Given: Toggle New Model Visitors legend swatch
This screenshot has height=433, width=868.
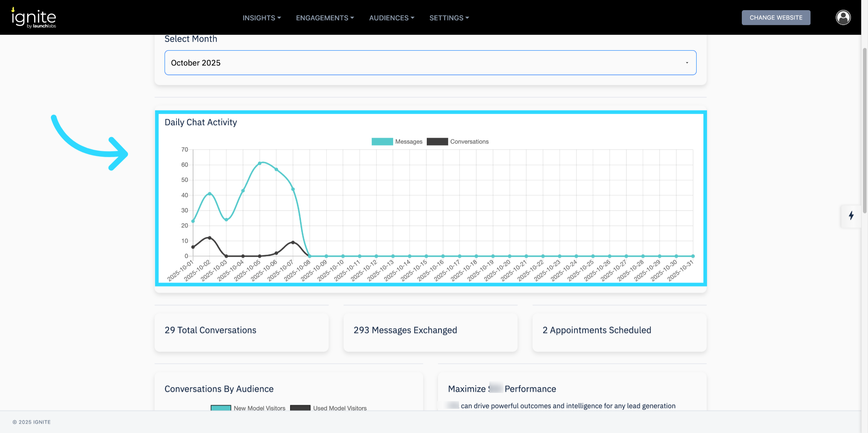Looking at the screenshot, I should coord(221,408).
